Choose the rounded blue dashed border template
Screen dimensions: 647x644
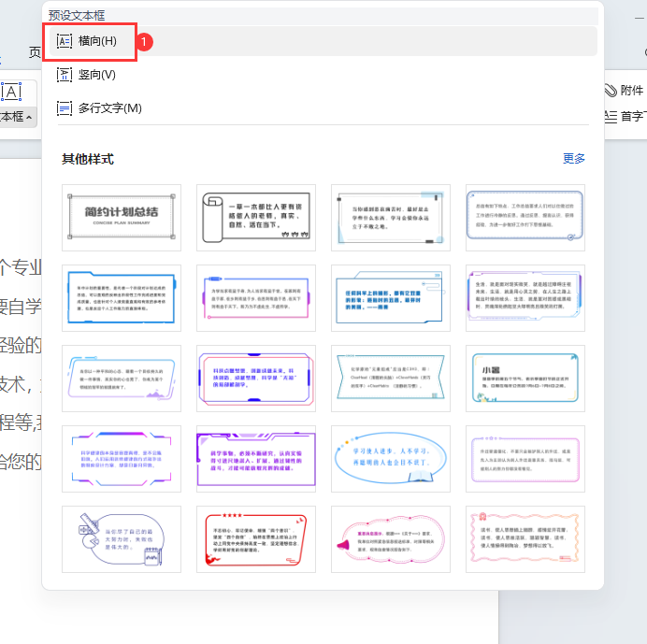[525, 218]
